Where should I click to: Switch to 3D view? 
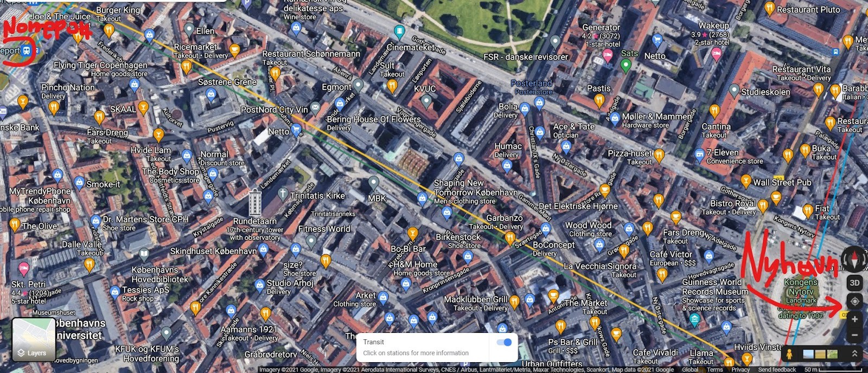(x=854, y=282)
